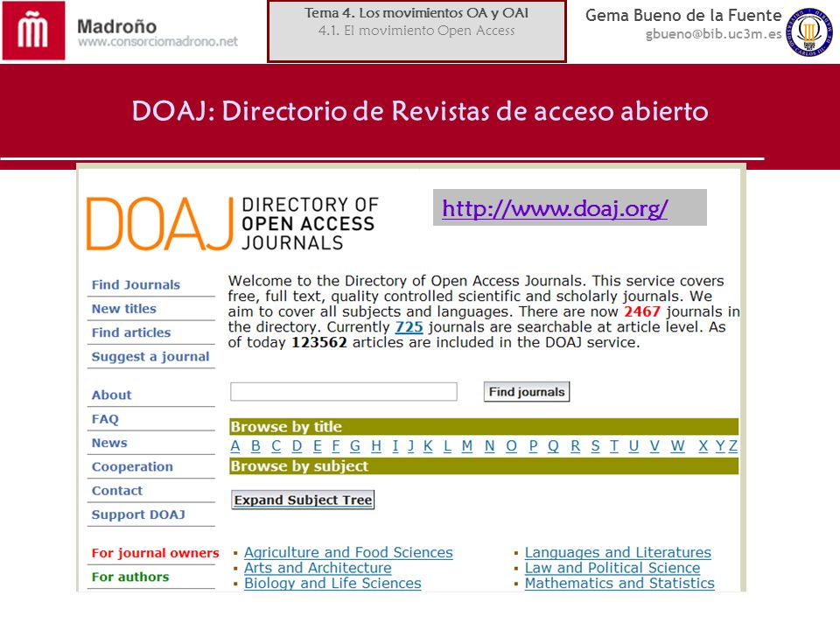The width and height of the screenshot is (840, 630).
Task: Click the www.consorciomadrono.net text
Action: (157, 42)
